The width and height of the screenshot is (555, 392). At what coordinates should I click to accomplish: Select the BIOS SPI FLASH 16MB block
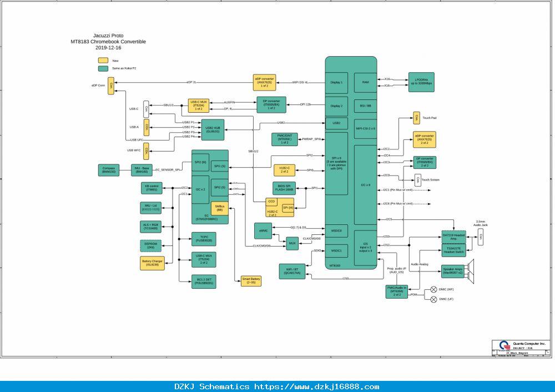point(284,188)
